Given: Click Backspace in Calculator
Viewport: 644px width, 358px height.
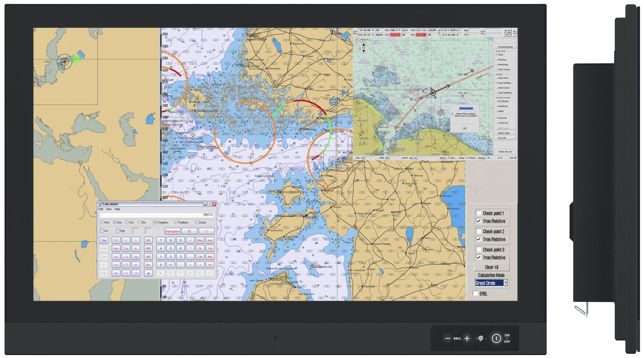Looking at the screenshot, I should (x=172, y=231).
